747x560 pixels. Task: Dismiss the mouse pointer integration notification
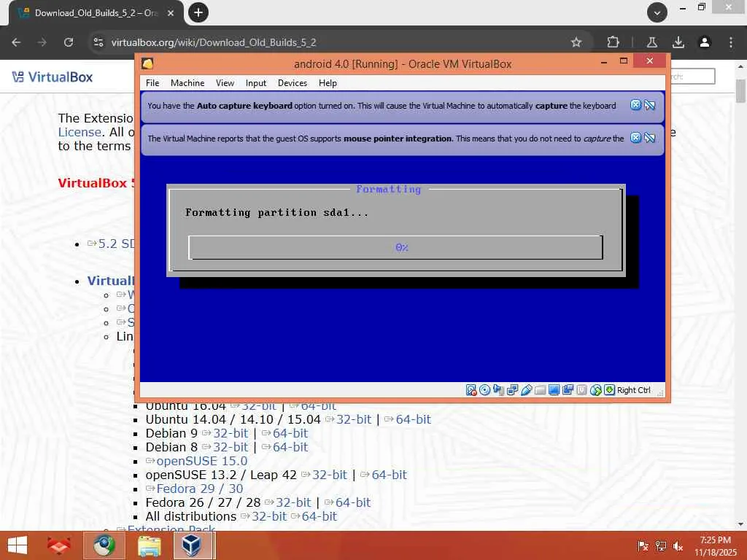pyautogui.click(x=635, y=138)
